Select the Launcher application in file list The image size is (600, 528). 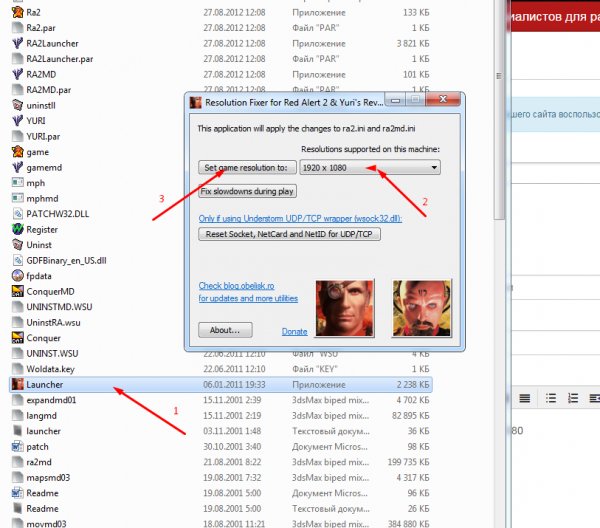[x=47, y=384]
